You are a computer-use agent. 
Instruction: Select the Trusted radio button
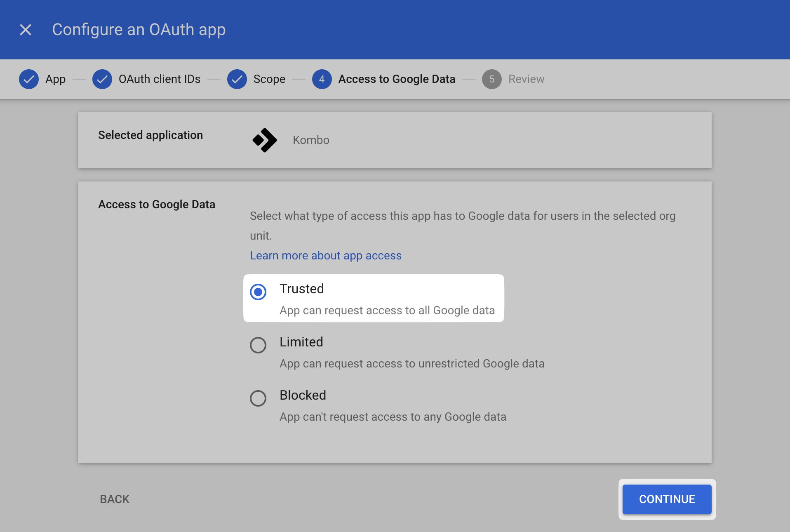(x=258, y=292)
